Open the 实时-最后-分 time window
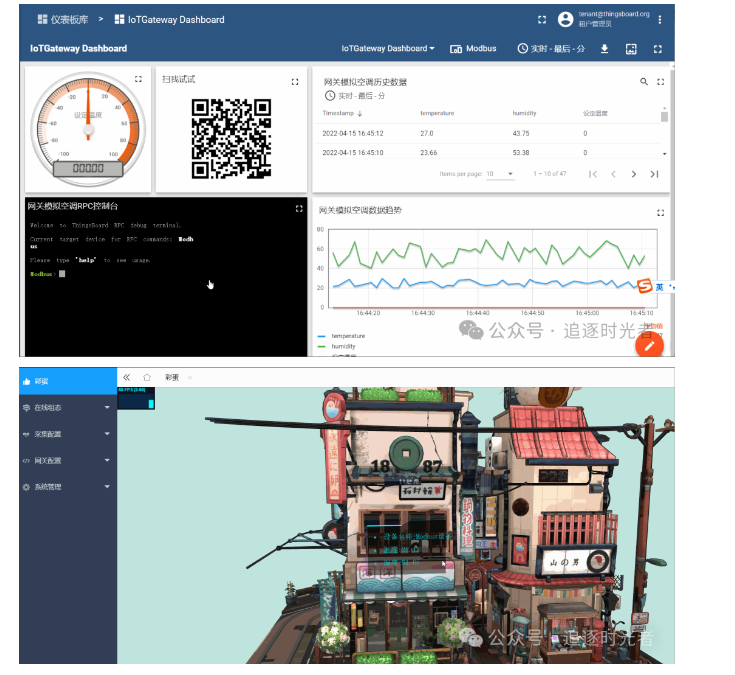This screenshot has height=675, width=735. [551, 48]
